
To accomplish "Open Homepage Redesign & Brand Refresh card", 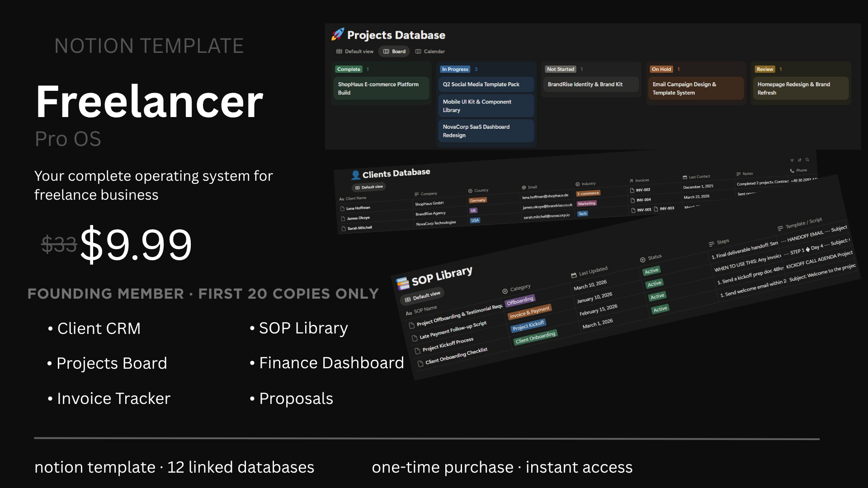I will [801, 89].
